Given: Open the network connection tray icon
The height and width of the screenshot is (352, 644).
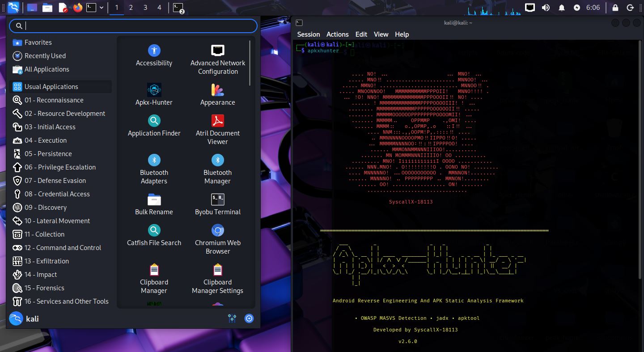Looking at the screenshot, I should click(x=530, y=7).
